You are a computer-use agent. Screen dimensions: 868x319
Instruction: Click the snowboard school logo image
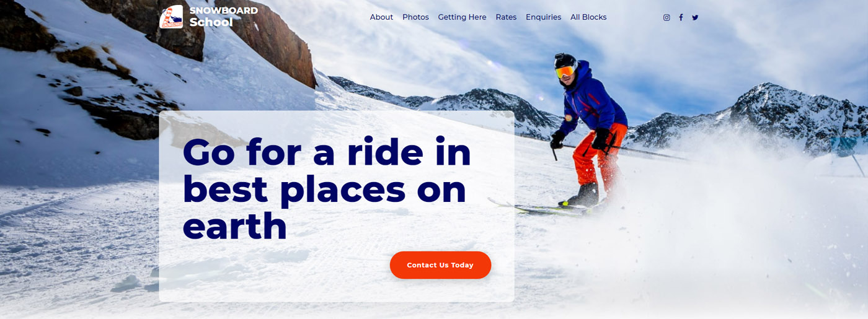171,17
